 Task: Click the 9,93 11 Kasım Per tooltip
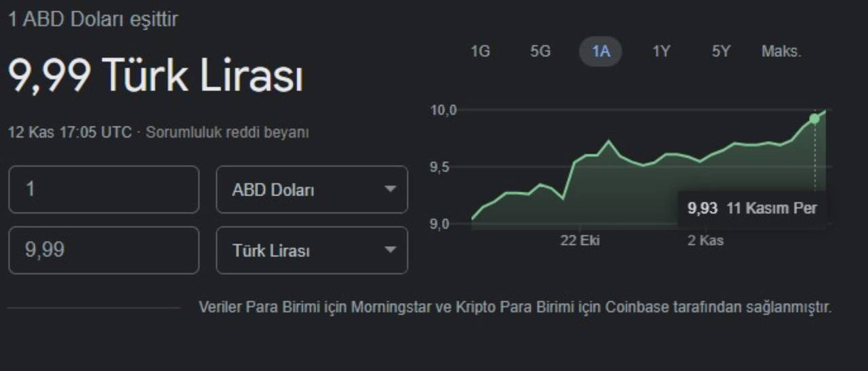[x=753, y=208]
